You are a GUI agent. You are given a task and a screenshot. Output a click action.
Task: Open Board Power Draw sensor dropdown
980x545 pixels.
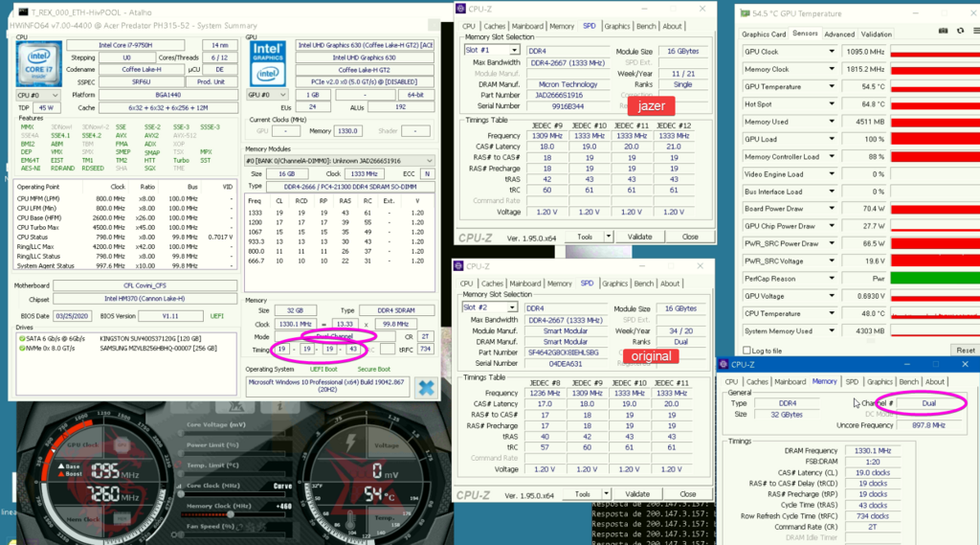832,209
